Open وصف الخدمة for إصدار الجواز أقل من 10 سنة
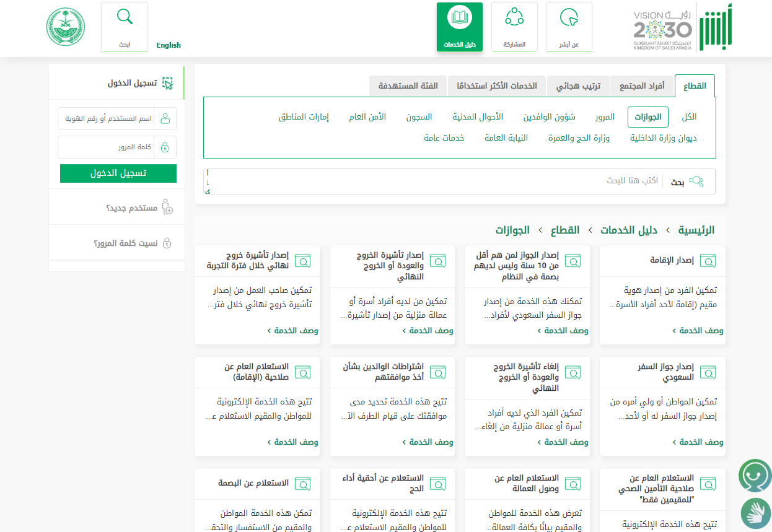Image resolution: width=772 pixels, height=532 pixels. (563, 331)
